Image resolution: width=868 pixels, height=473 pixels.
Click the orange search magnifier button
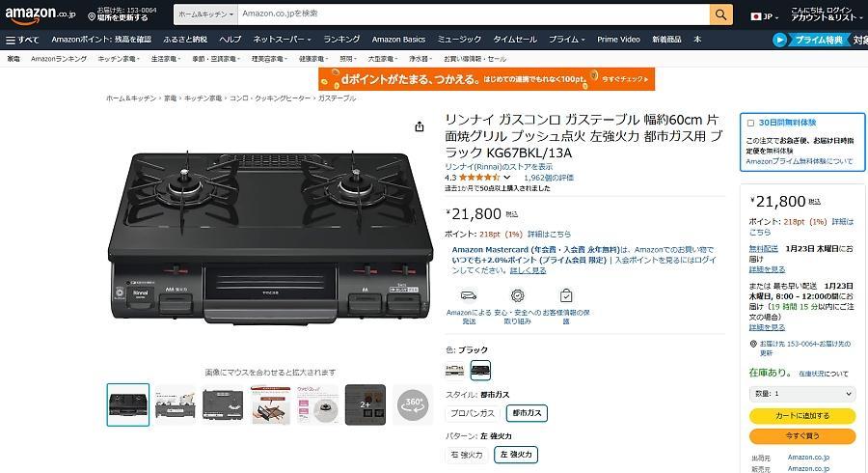[x=720, y=14]
